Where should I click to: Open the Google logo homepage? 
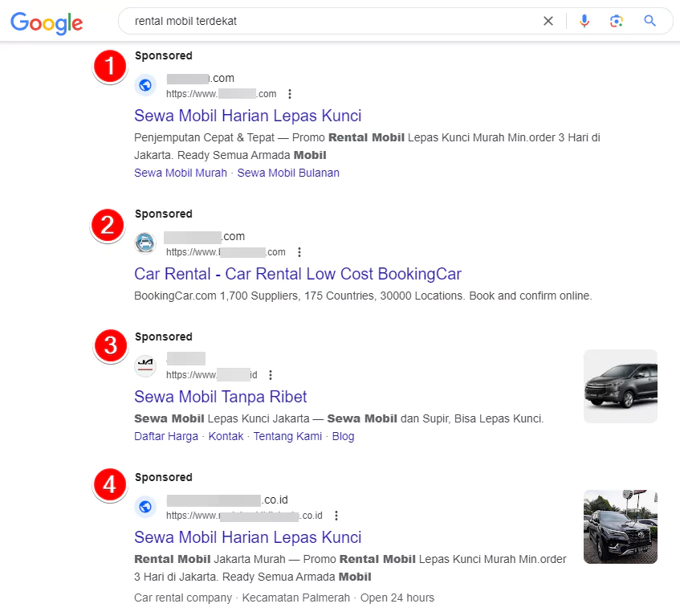[47, 22]
